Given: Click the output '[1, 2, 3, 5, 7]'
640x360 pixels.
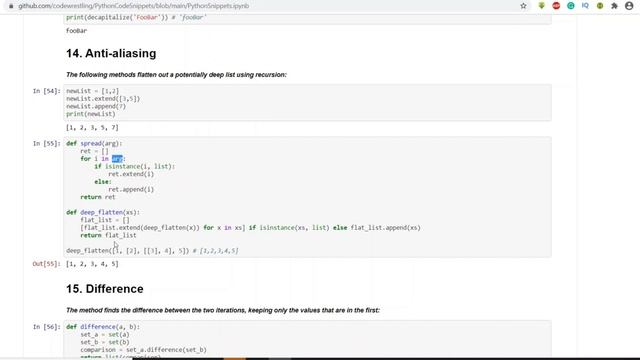Looking at the screenshot, I should pyautogui.click(x=92, y=128).
